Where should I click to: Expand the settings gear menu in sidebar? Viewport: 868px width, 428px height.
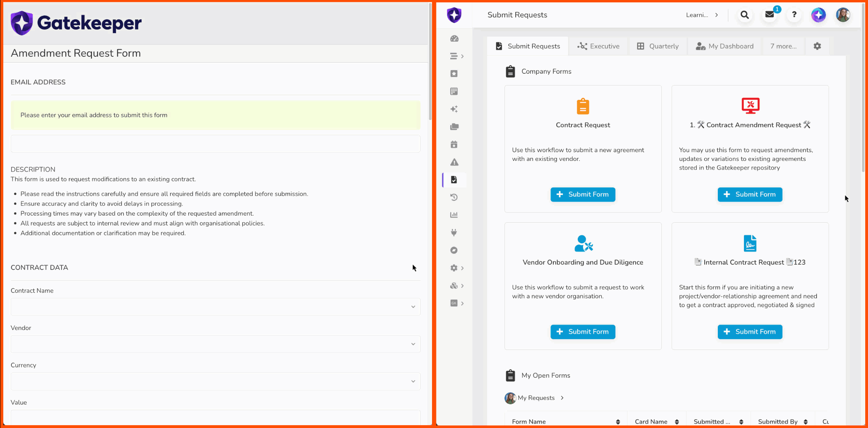pos(457,268)
